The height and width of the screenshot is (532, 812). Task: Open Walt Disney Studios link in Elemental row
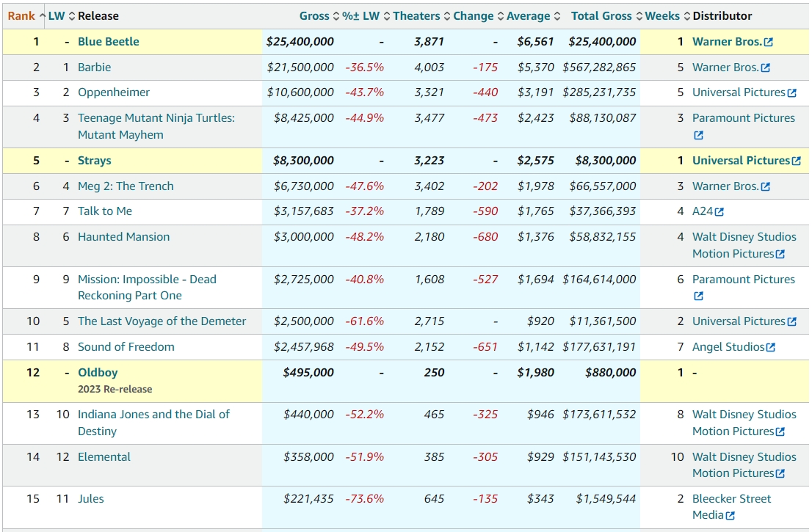(x=744, y=465)
